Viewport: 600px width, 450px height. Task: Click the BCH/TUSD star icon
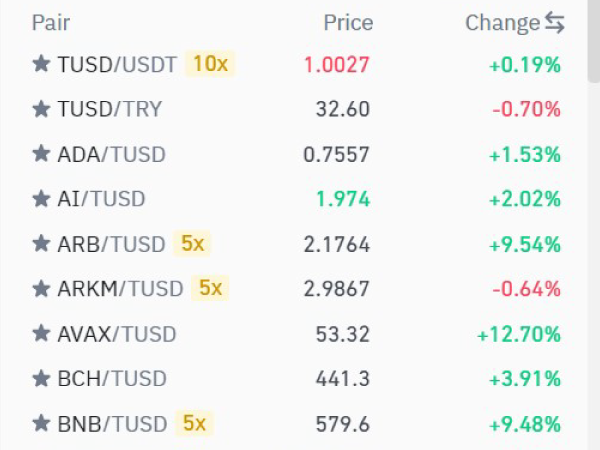point(41,379)
